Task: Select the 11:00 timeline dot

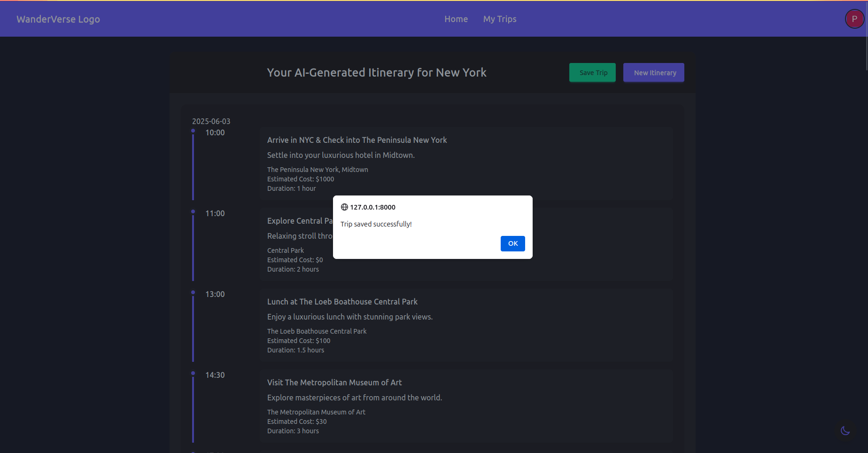Action: 193,211
